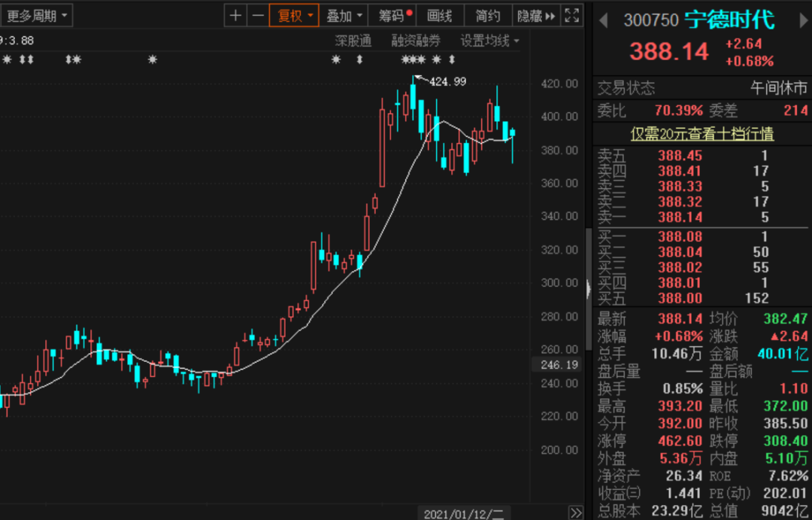Viewport: 812px width, 520px height.
Task: Zoom out chart with minus button
Action: (x=258, y=16)
